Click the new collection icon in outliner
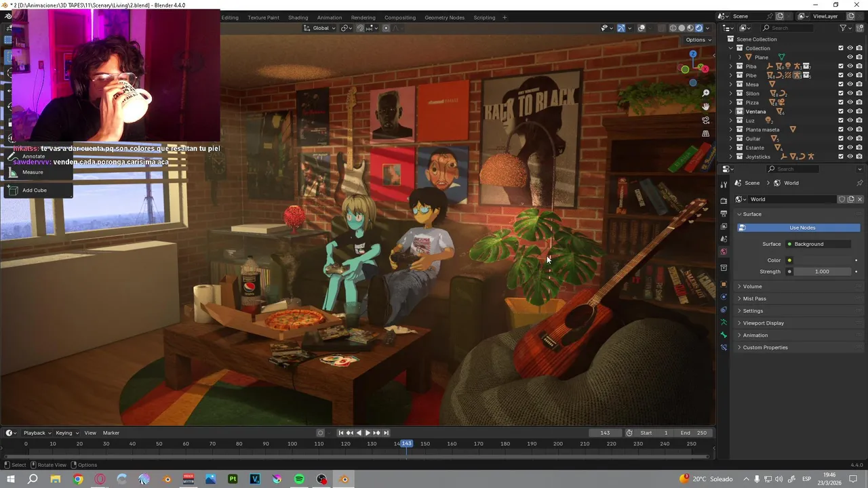Screen dimensions: 868x488 click(861, 28)
